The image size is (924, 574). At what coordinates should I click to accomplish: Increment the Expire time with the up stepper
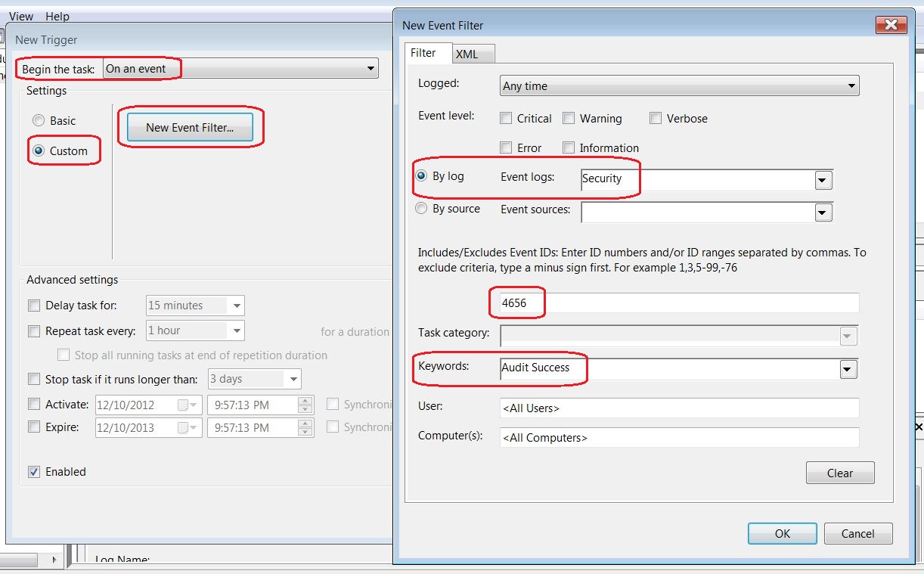click(x=306, y=424)
